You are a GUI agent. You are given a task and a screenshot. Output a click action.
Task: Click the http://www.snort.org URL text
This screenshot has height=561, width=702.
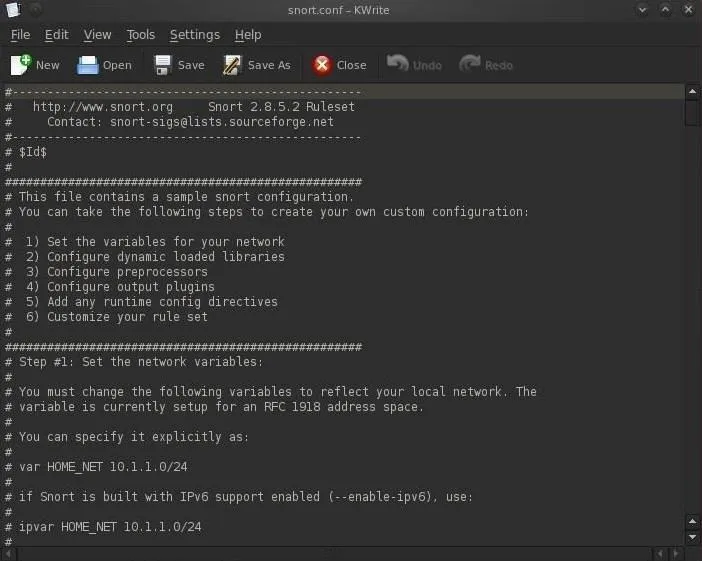(x=103, y=107)
